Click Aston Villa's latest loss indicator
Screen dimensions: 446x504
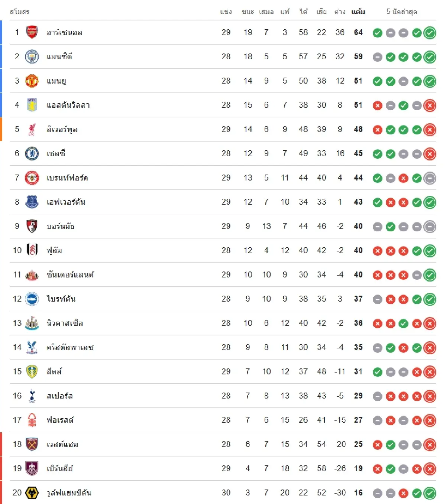click(x=429, y=105)
